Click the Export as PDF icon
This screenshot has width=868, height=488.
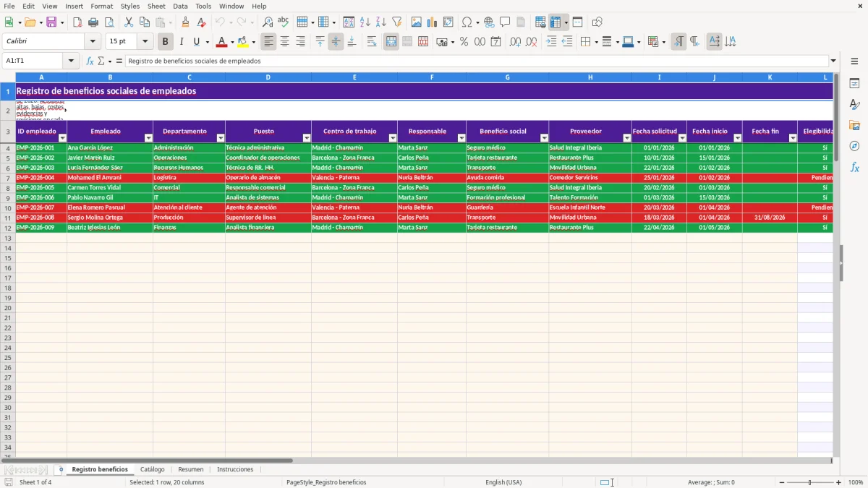coord(77,22)
